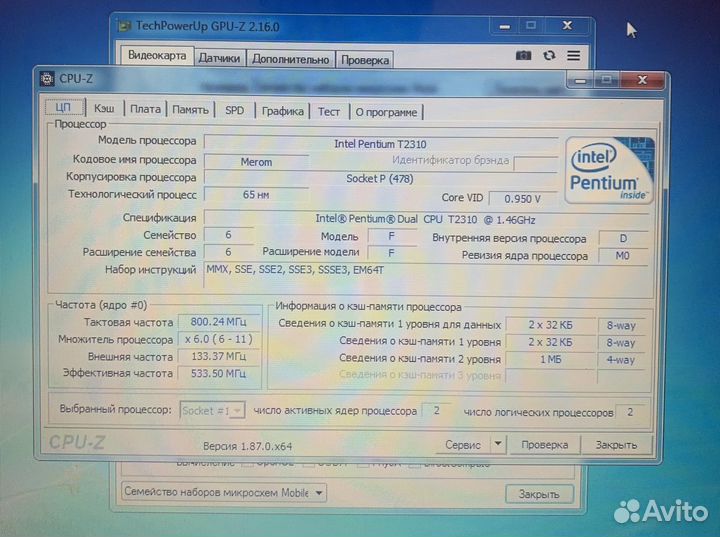The image size is (720, 537).
Task: Select the SPD tab
Action: click(x=234, y=110)
